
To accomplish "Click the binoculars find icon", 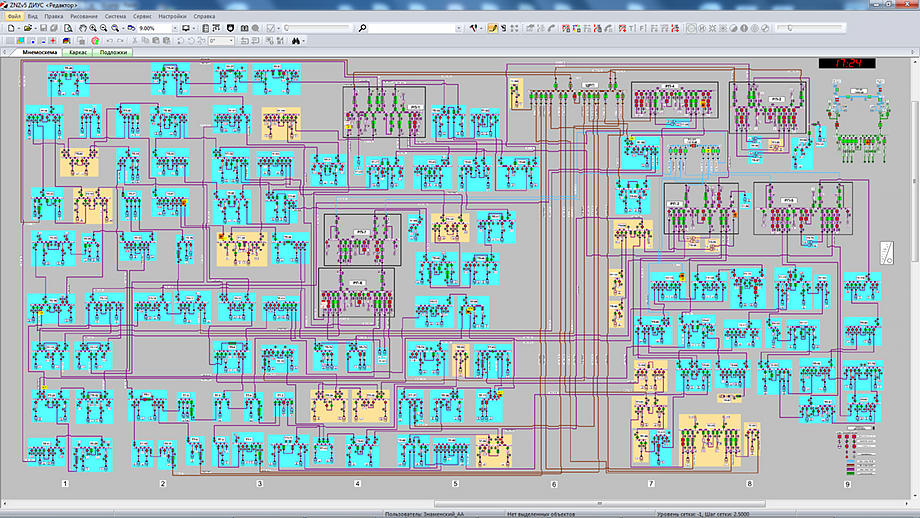I will pos(295,41).
